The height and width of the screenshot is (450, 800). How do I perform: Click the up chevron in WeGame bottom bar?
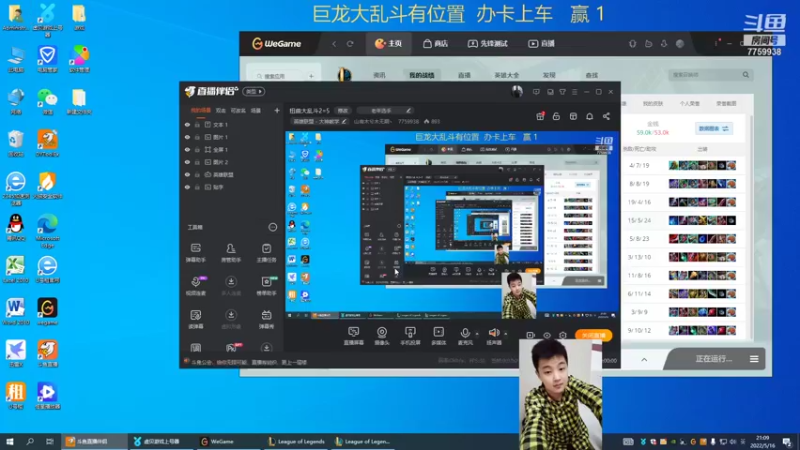point(644,360)
